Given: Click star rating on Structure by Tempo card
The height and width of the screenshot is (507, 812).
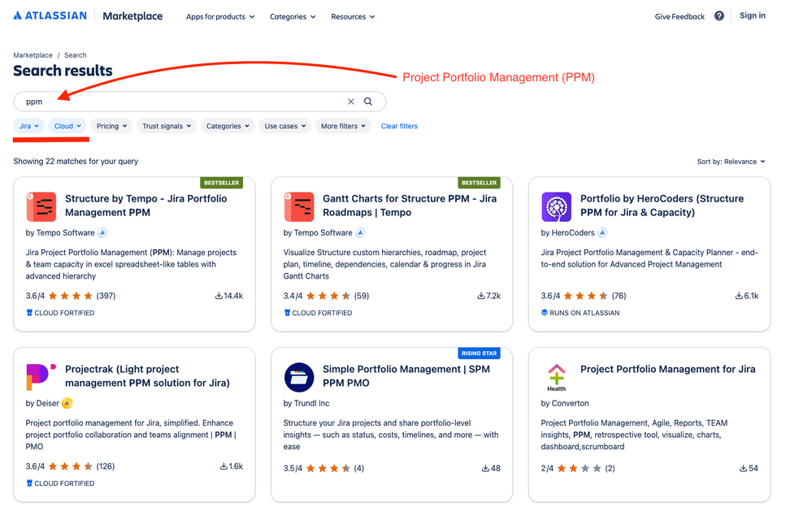Looking at the screenshot, I should coord(71,296).
